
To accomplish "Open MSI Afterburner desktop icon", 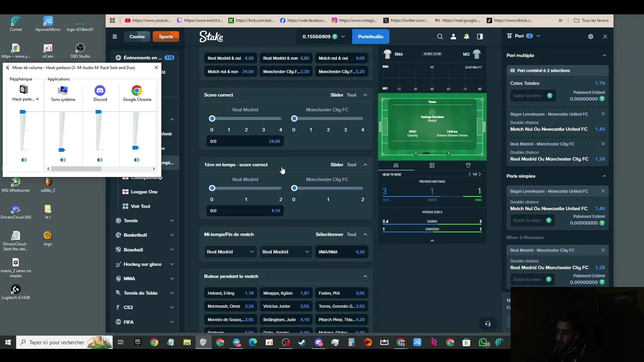I will point(16,185).
